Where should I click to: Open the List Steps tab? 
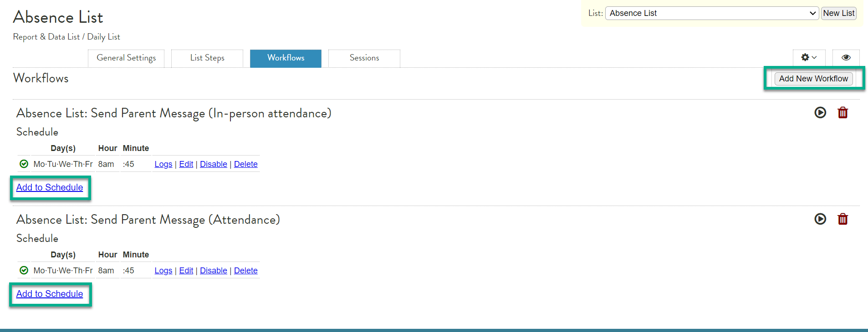pos(207,58)
